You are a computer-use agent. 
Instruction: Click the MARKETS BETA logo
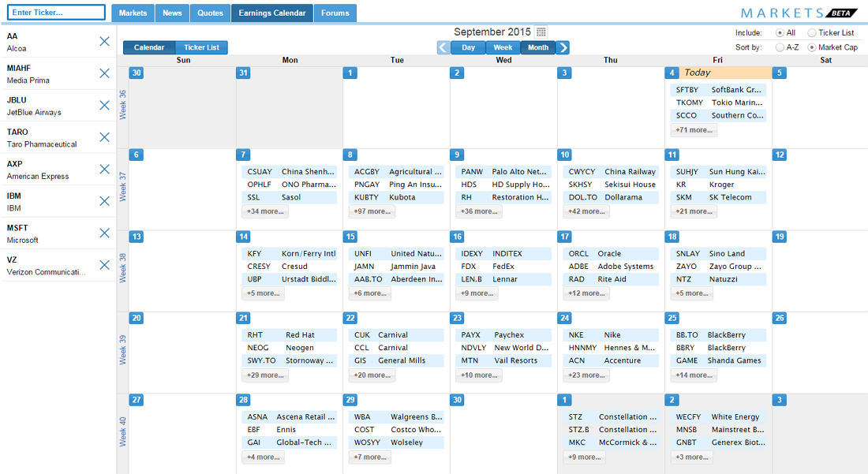(799, 13)
